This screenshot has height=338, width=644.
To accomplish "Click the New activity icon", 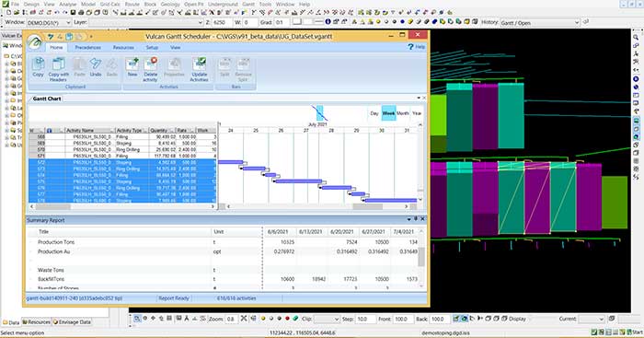I will point(132,64).
